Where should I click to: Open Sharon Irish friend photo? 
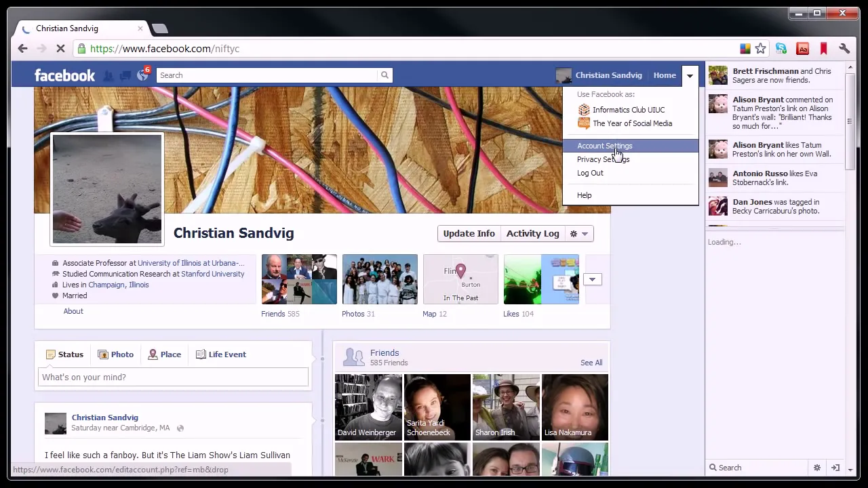tap(506, 407)
